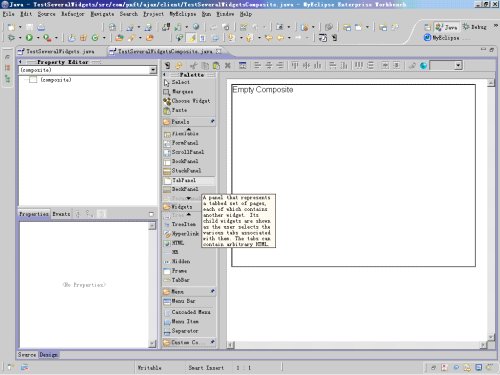Open the Refactor menu
The width and height of the screenshot is (500, 375).
[x=73, y=14]
